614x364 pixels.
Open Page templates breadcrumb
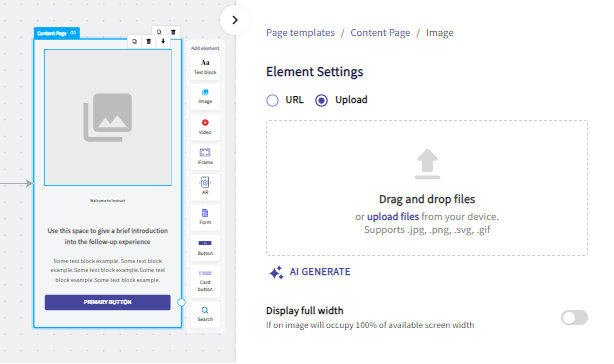300,33
